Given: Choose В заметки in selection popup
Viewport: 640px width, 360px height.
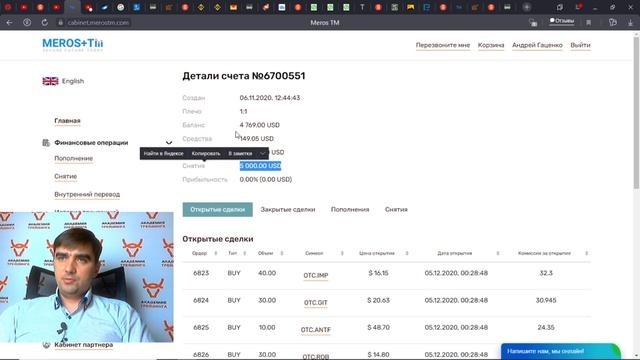Looking at the screenshot, I should point(240,153).
